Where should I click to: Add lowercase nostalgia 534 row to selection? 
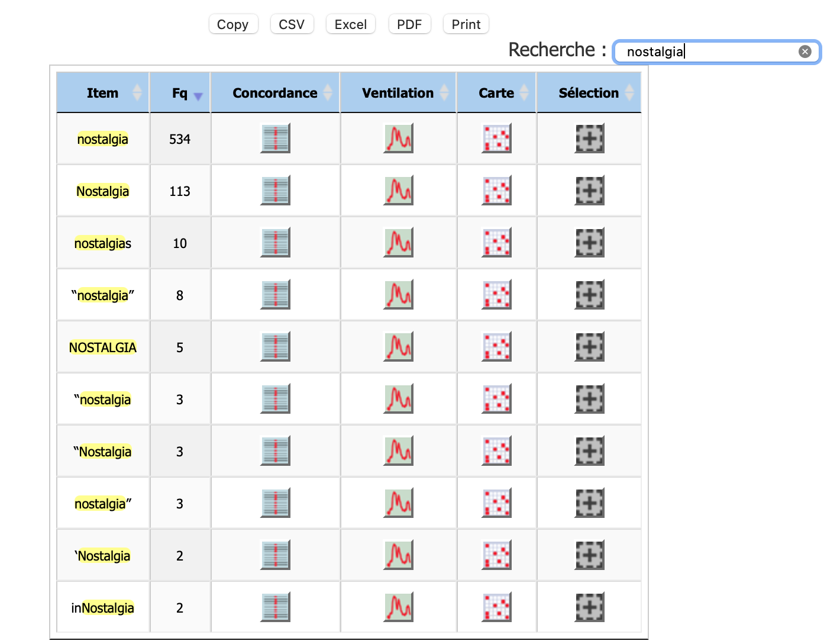click(x=589, y=139)
